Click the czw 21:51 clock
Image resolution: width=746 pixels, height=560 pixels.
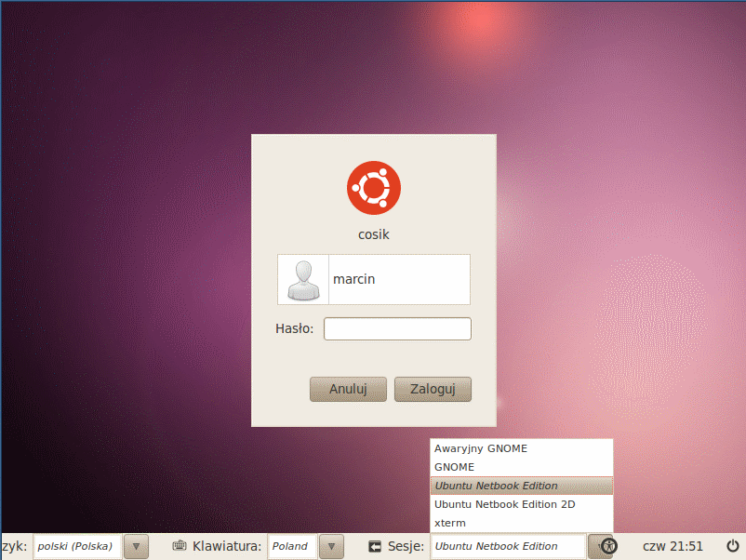(673, 546)
